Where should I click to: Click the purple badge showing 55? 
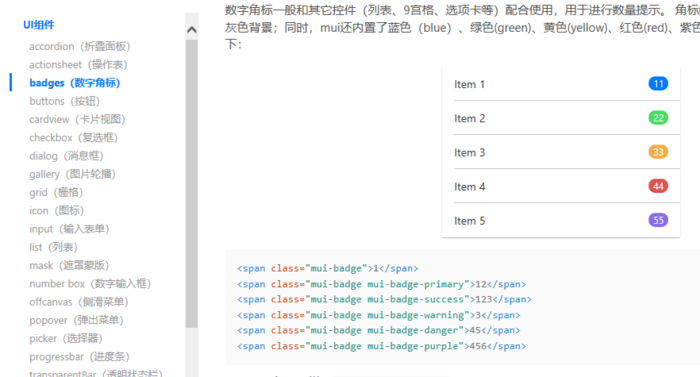(x=658, y=220)
